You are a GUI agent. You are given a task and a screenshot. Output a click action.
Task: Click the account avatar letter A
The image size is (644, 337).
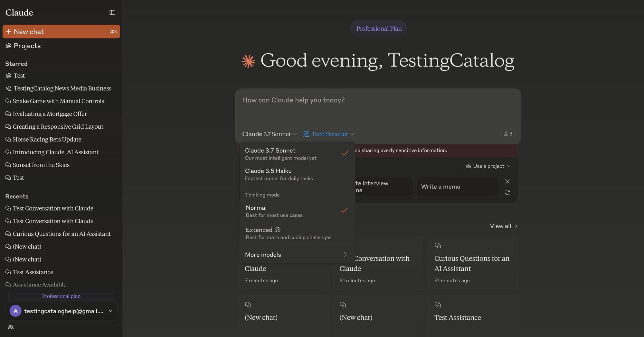pos(15,311)
